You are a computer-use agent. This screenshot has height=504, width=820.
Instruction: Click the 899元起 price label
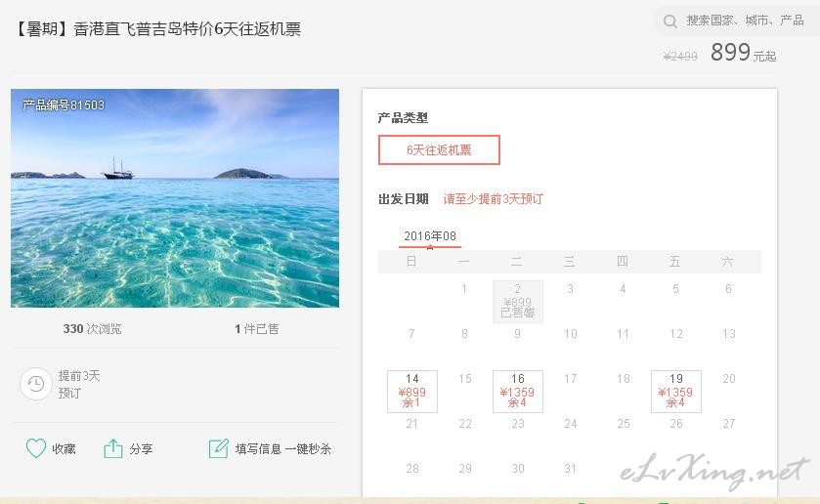[743, 53]
